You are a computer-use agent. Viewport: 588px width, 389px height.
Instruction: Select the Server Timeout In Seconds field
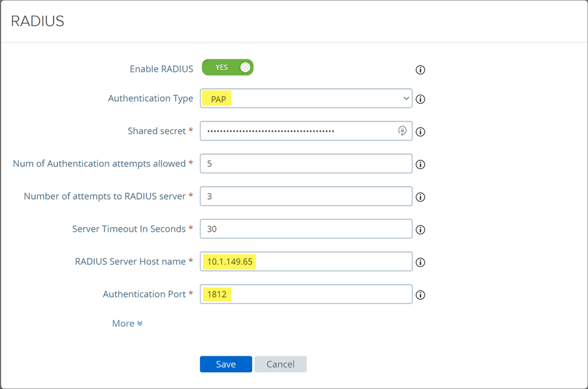[306, 229]
